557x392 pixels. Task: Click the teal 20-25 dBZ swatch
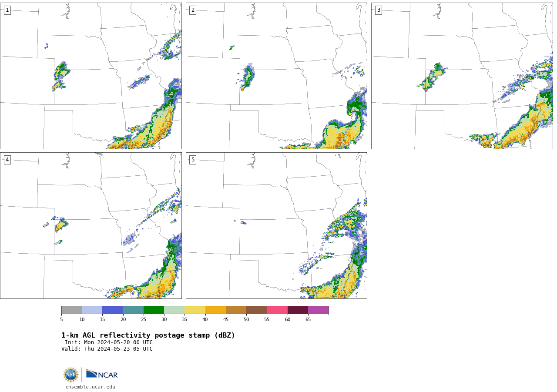click(x=133, y=310)
